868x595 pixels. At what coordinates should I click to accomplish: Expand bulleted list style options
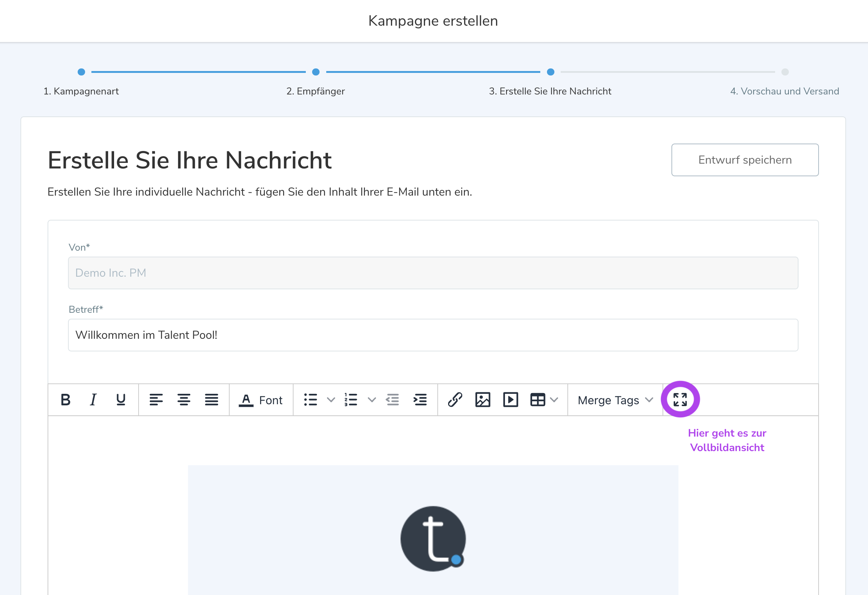click(x=331, y=399)
